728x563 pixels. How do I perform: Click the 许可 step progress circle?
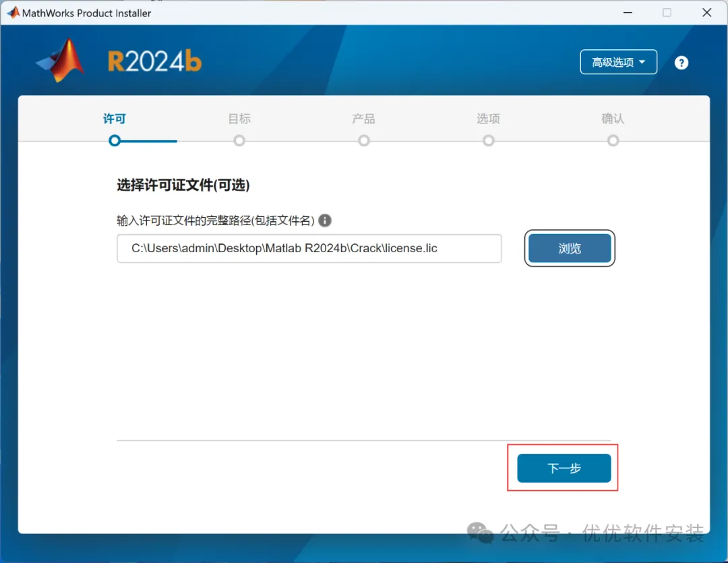(x=114, y=140)
